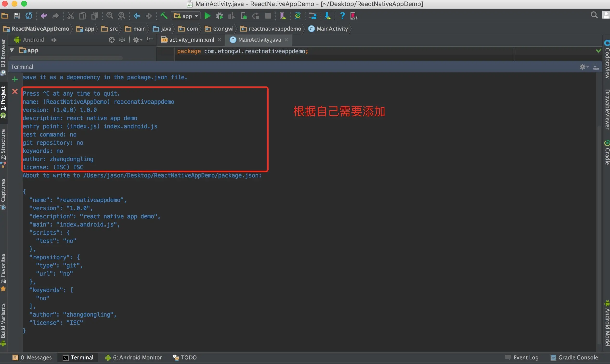Screen dimensions: 610x364
Task: Save all files using the floppy icon
Action: (x=17, y=16)
